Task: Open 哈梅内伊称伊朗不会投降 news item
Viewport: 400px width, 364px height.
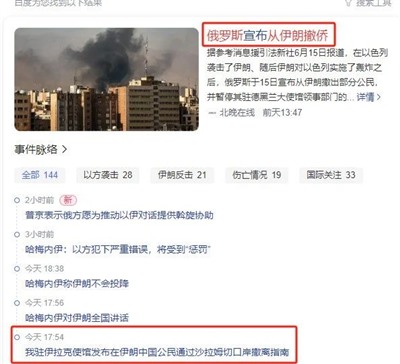Action: [x=77, y=284]
